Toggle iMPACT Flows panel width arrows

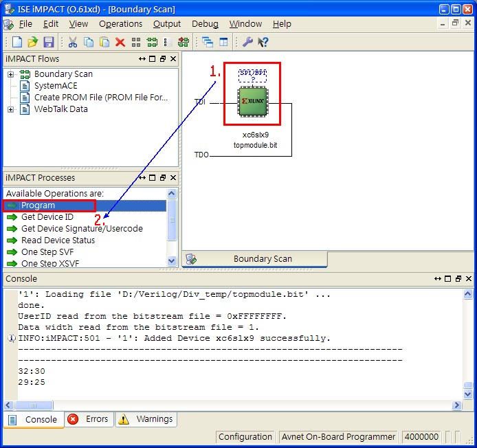(142, 58)
